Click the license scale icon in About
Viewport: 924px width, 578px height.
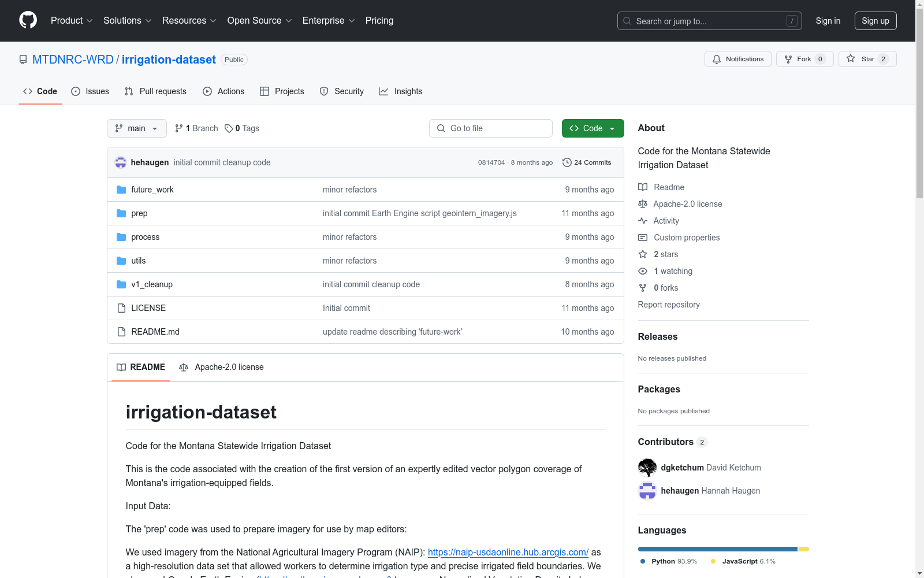tap(643, 204)
